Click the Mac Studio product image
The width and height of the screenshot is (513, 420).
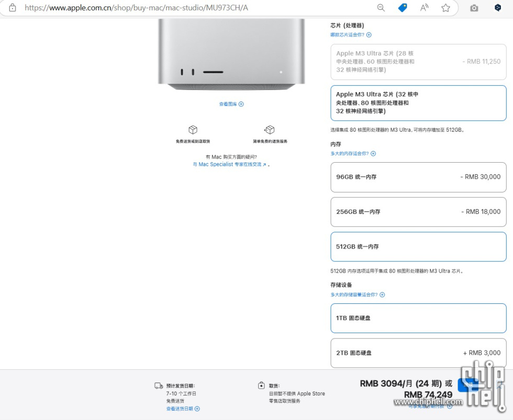point(231,54)
